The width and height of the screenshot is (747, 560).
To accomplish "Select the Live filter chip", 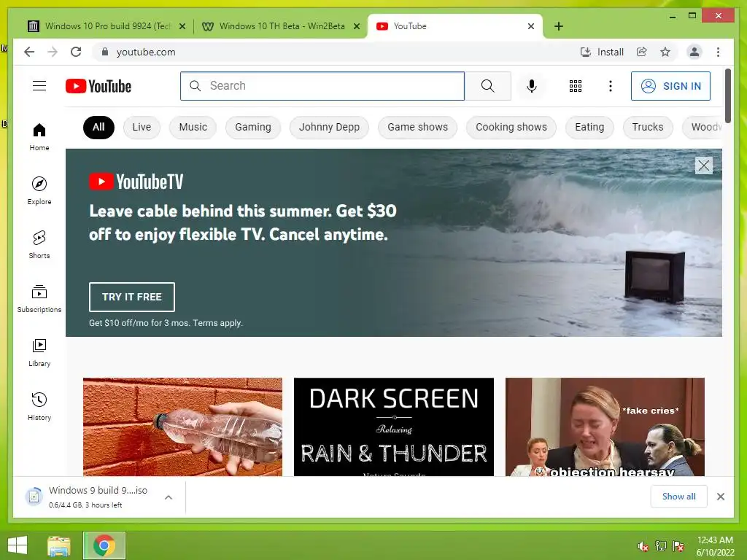I will click(x=142, y=127).
